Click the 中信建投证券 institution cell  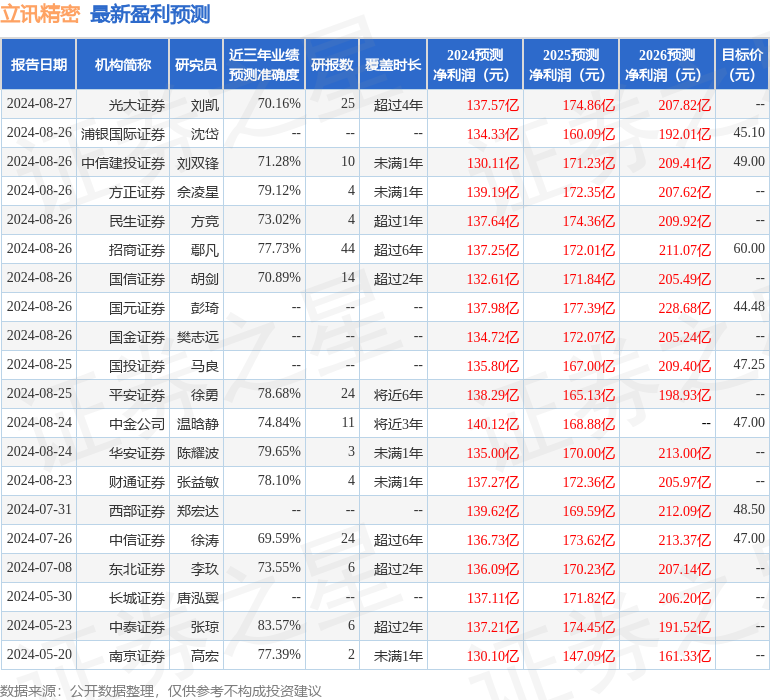pyautogui.click(x=123, y=163)
